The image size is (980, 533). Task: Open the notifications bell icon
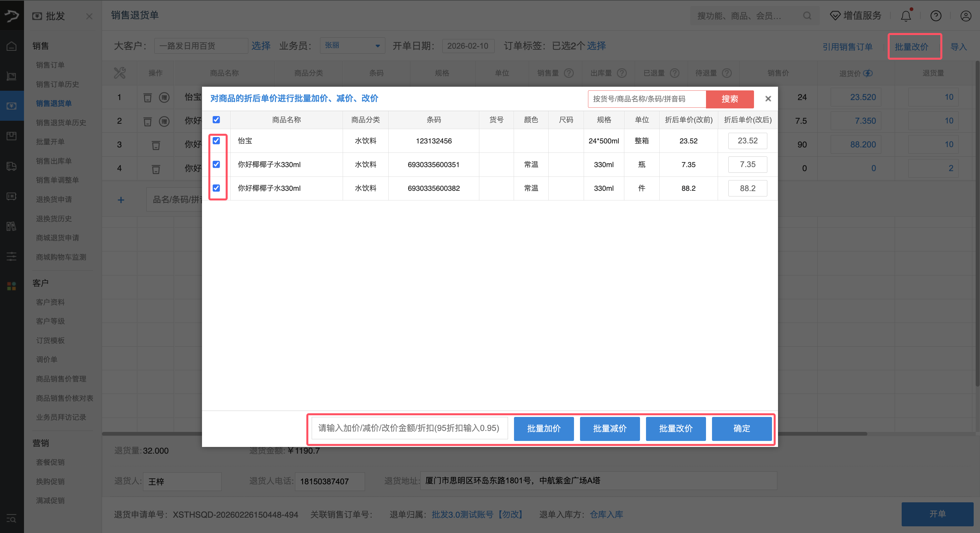[x=906, y=16]
